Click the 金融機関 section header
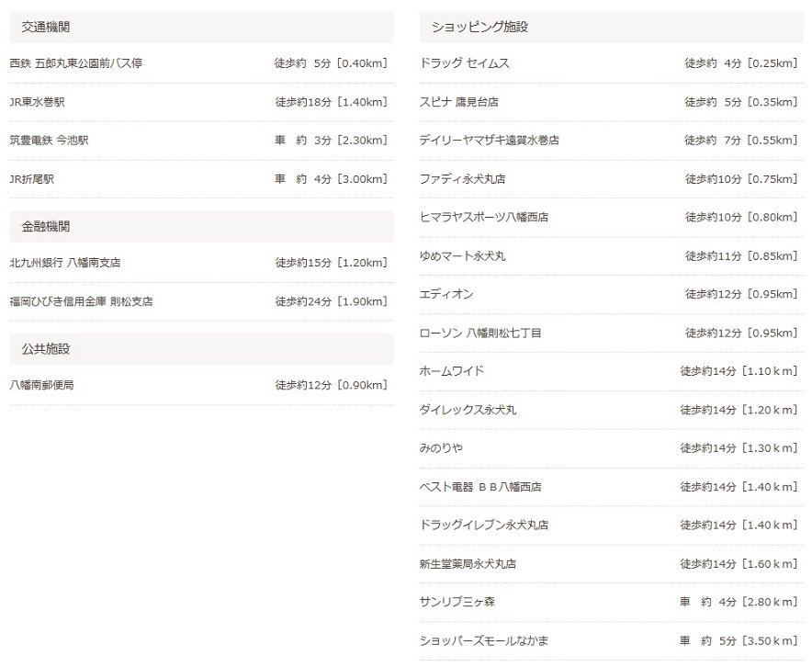The height and width of the screenshot is (667, 812). pos(201,226)
